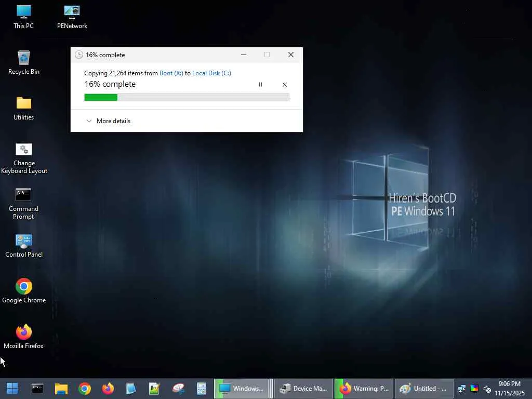Open the snipping scissors taskbar icon
This screenshot has height=399, width=532.
pos(178,389)
